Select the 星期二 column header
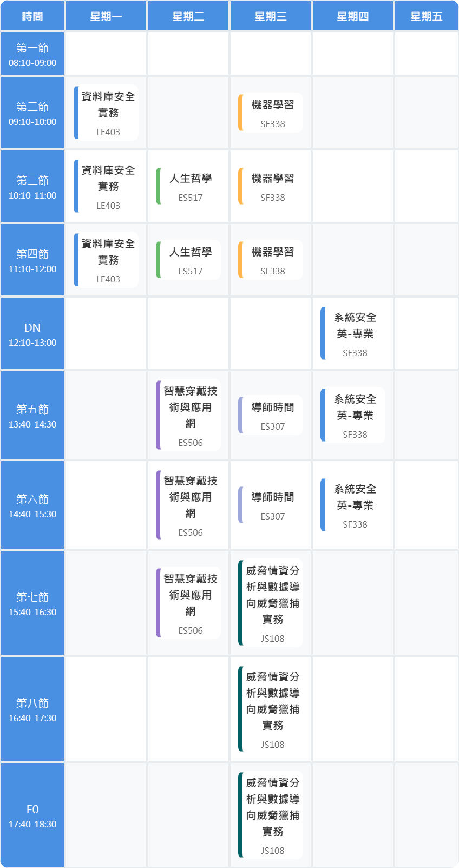 click(x=188, y=16)
